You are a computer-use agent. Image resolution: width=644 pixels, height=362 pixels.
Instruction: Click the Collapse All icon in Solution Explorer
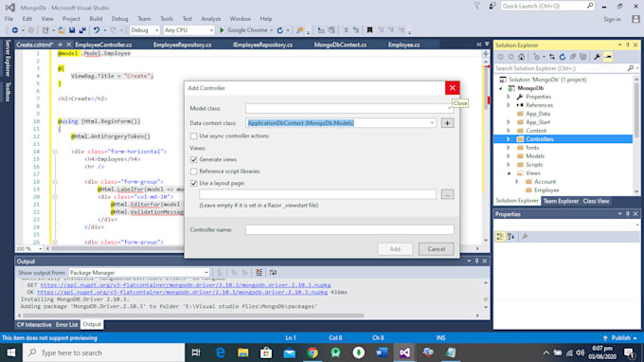573,57
